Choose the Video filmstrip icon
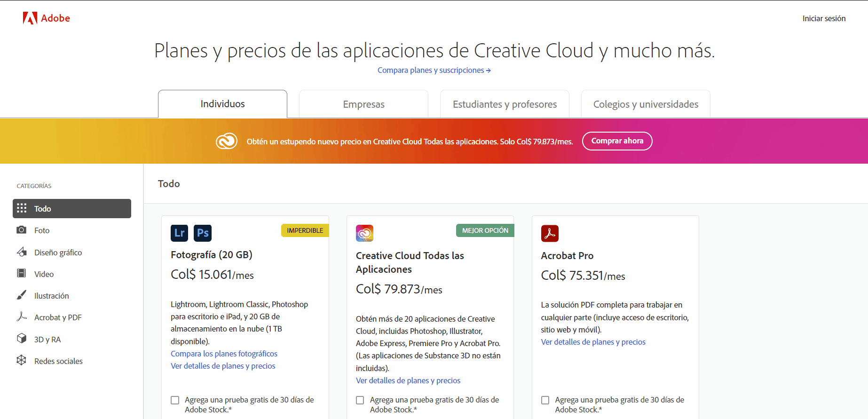Viewport: 868px width, 419px height. (22, 273)
